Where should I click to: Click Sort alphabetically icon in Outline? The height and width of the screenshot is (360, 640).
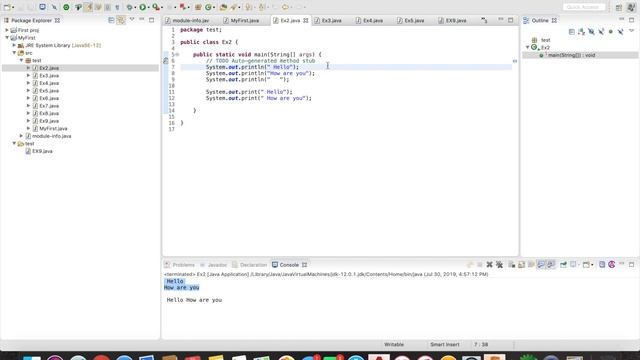coord(581,31)
